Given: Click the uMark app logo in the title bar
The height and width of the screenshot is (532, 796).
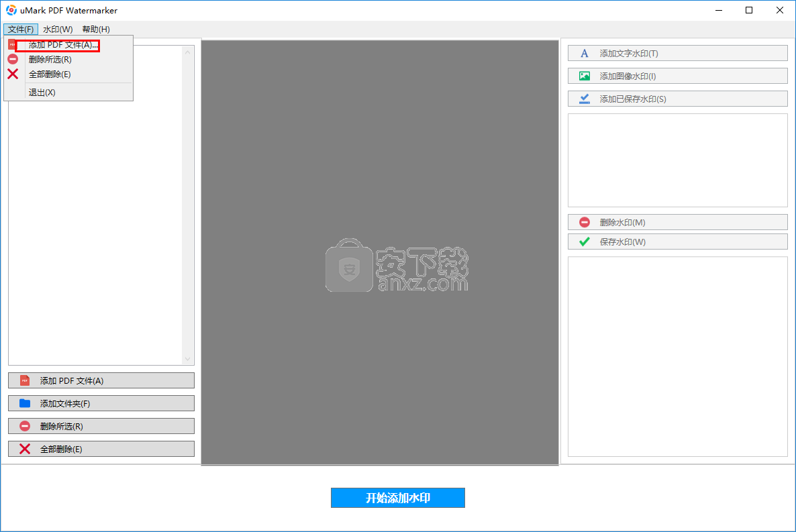Looking at the screenshot, I should pyautogui.click(x=11, y=10).
